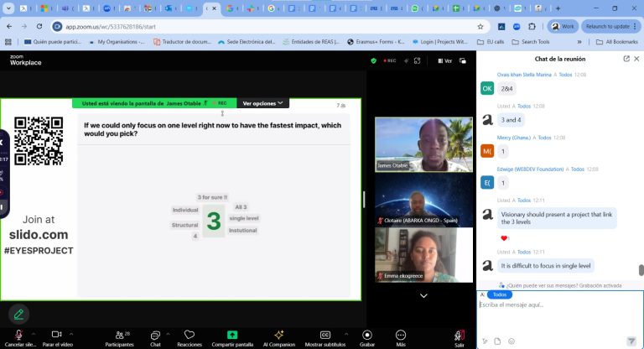Open the AI Companion sparkle icon
Viewport: 644px width, 349px height.
[x=278, y=335]
